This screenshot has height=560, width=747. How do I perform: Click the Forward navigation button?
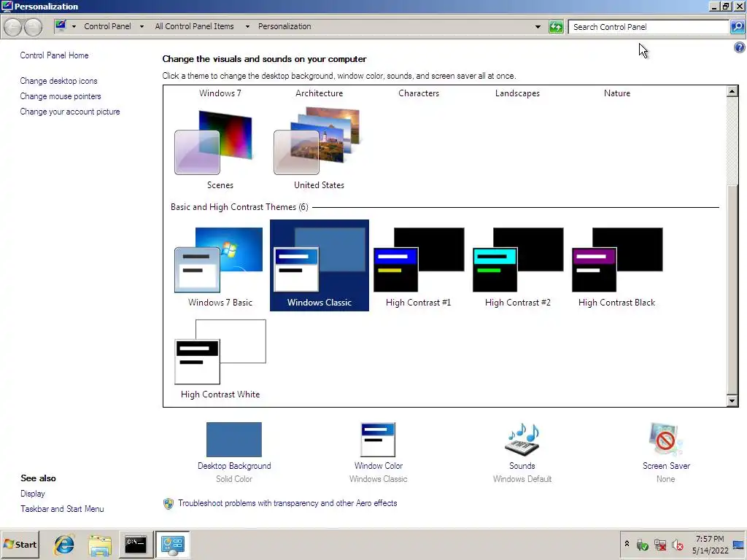pos(33,27)
